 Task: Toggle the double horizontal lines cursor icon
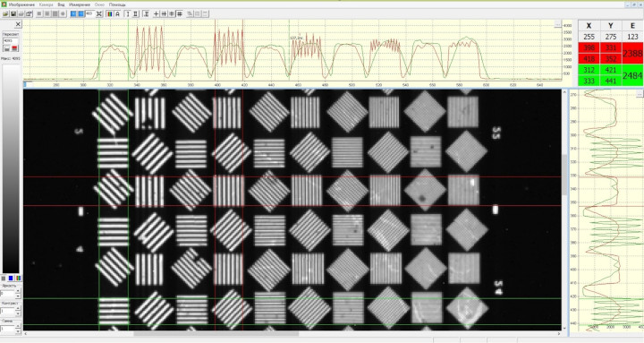(172, 14)
